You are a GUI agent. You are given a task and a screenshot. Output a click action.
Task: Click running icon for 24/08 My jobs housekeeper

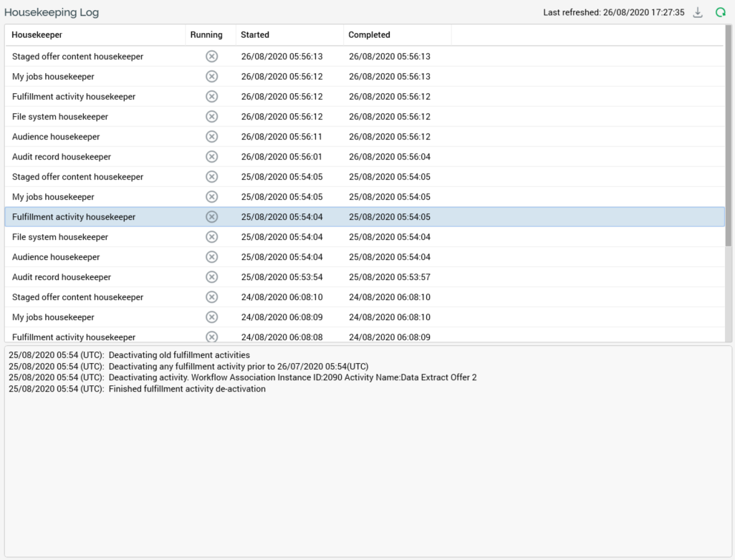click(x=211, y=317)
